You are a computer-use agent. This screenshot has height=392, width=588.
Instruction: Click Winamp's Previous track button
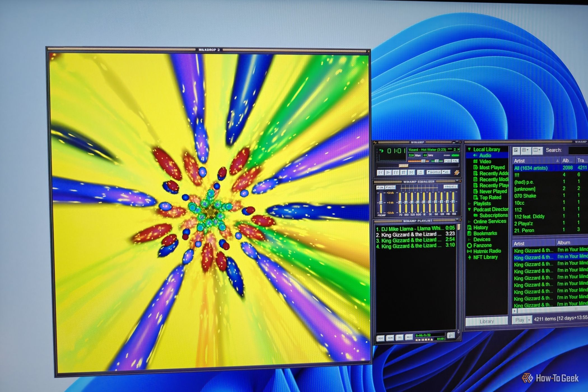381,172
